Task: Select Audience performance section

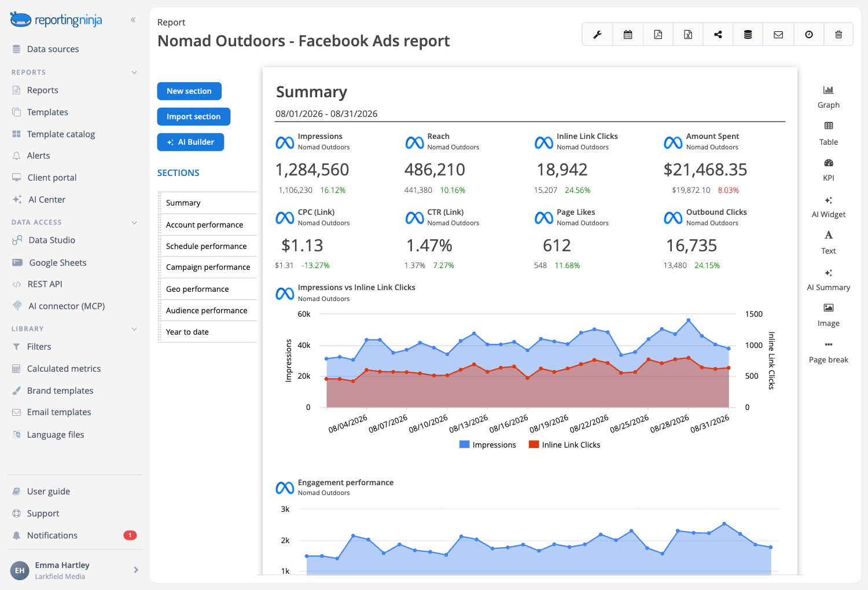Action: click(x=207, y=310)
